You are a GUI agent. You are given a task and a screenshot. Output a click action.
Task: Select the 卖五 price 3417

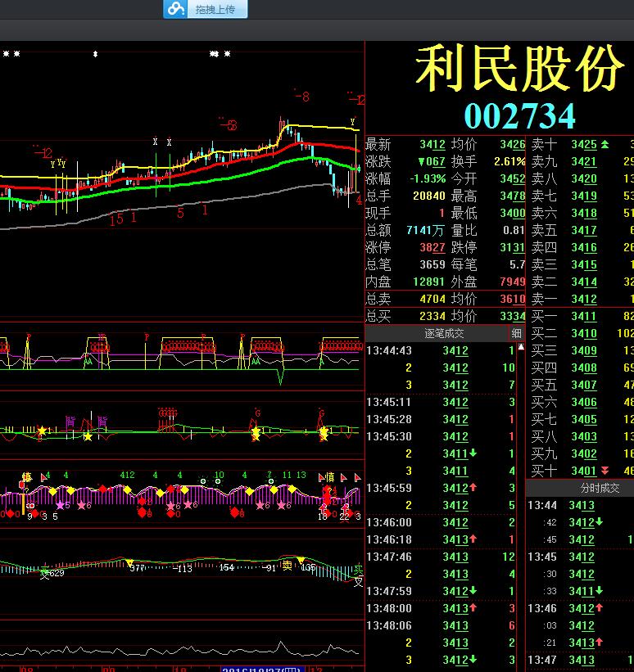[584, 230]
